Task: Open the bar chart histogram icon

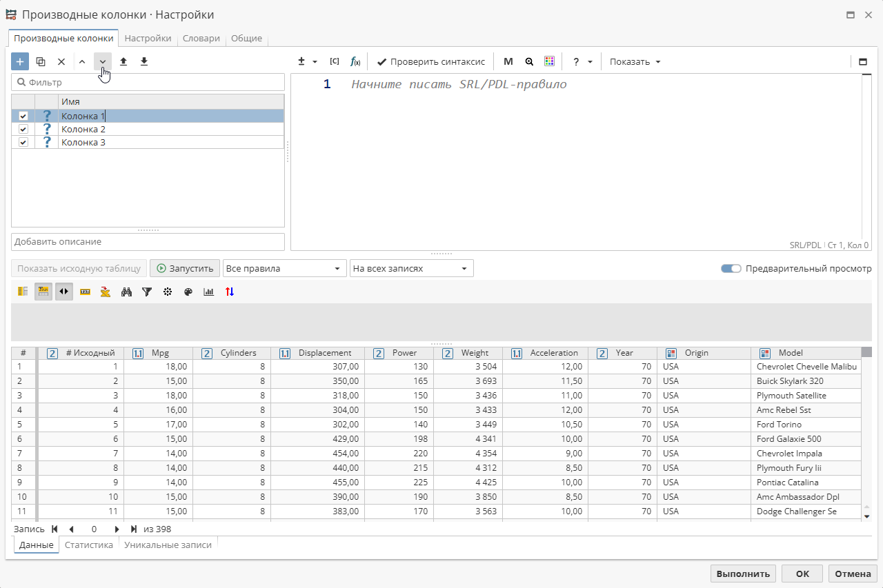Action: 209,292
